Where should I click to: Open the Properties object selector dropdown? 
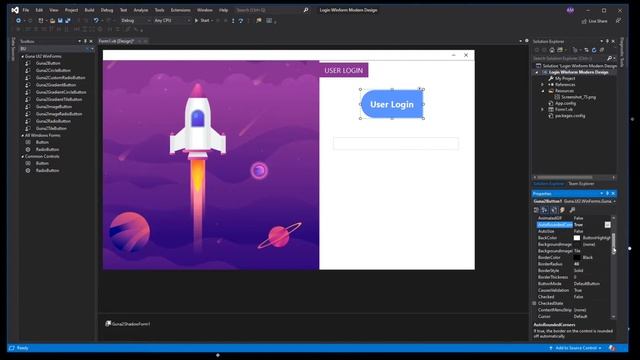(x=614, y=201)
